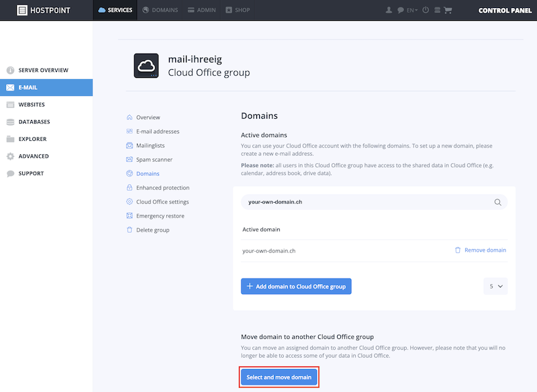Click the Websites sidebar icon
537x392 pixels.
click(x=10, y=105)
